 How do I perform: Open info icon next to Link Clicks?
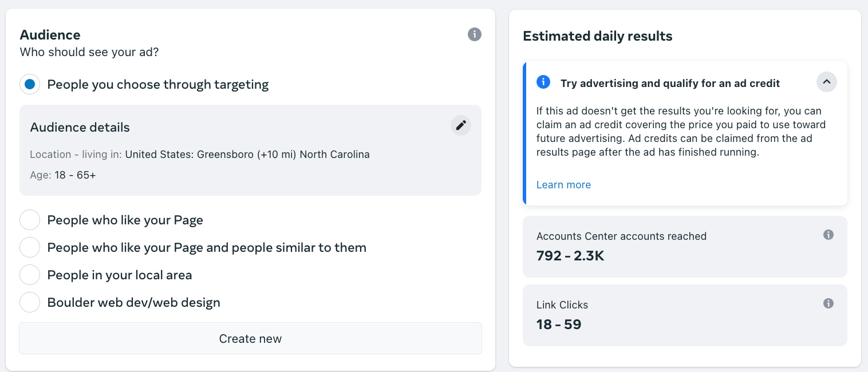pos(828,303)
